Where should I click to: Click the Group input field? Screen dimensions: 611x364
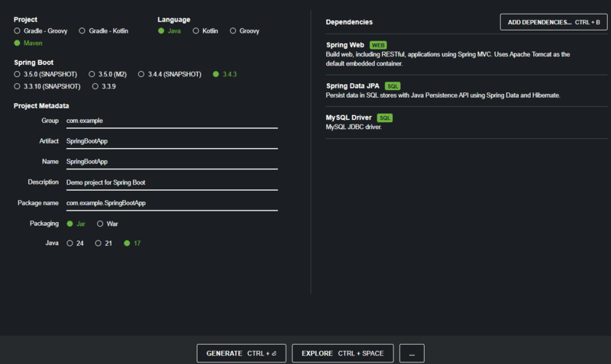[172, 121]
